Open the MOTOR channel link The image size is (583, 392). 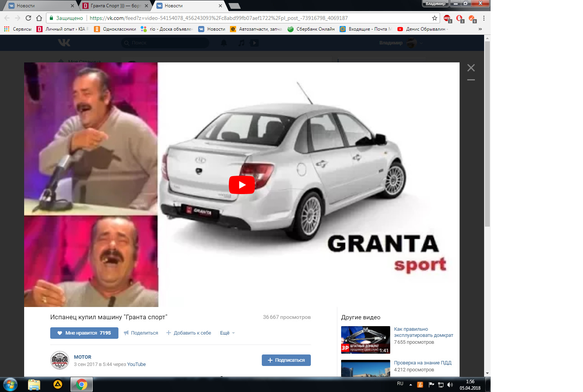click(x=82, y=357)
